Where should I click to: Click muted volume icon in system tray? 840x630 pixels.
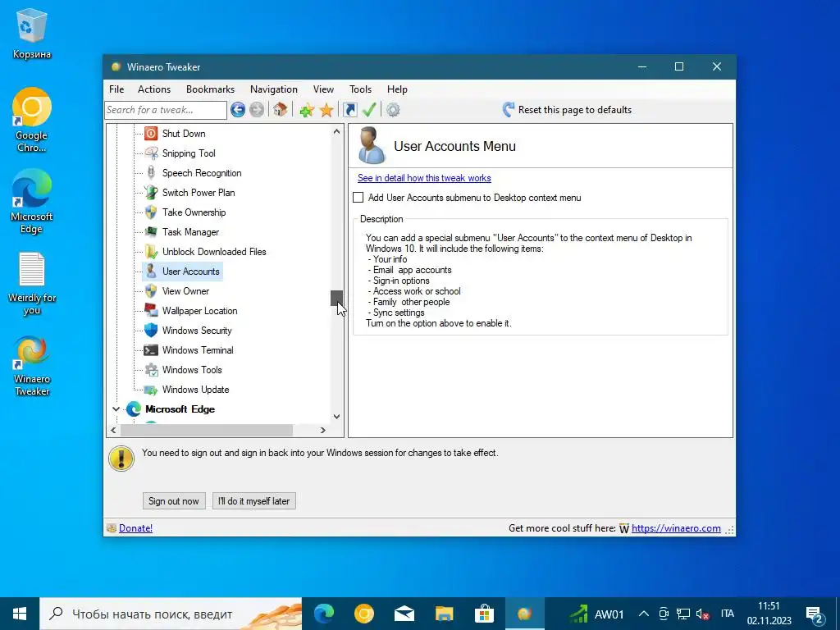(x=702, y=614)
